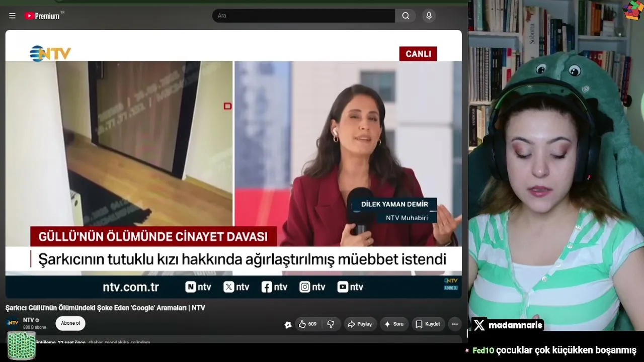
Task: Click the madamnaris X handle overlay
Action: click(x=508, y=325)
